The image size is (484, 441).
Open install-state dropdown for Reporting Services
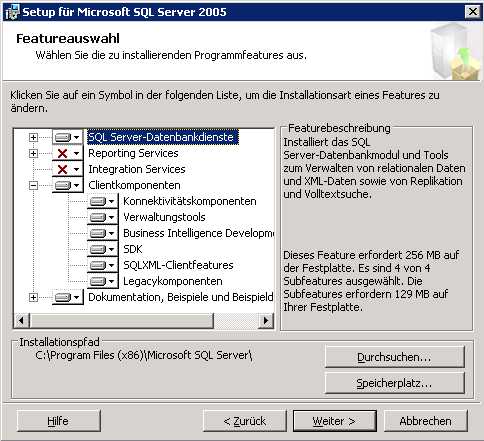67,153
